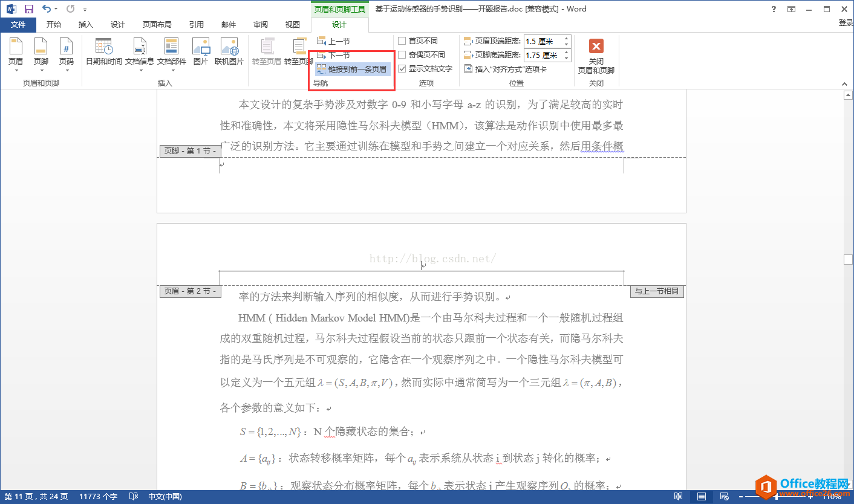Viewport: 854px width, 504px height.
Task: Switch to Print Layout view icon
Action: [701, 497]
